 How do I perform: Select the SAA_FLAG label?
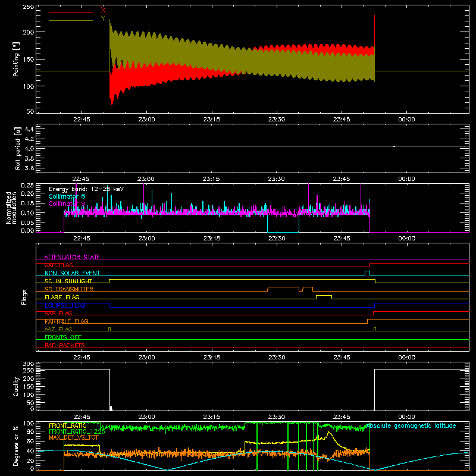pos(58,314)
